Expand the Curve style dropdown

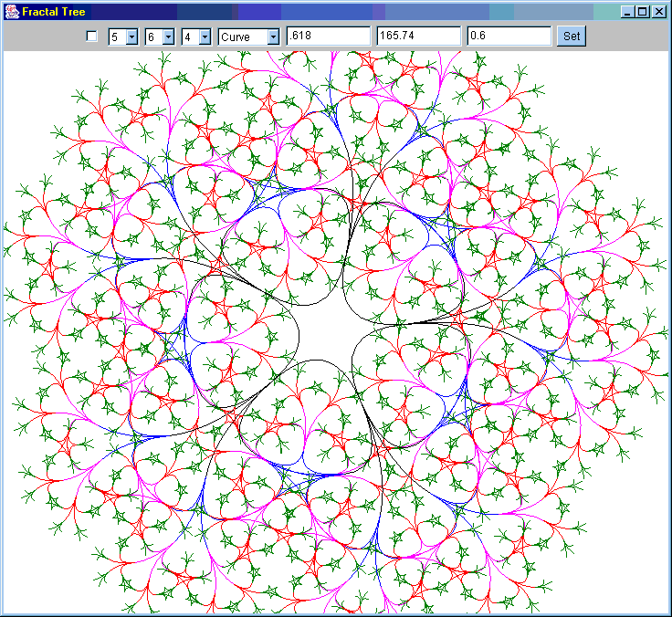pyautogui.click(x=249, y=37)
